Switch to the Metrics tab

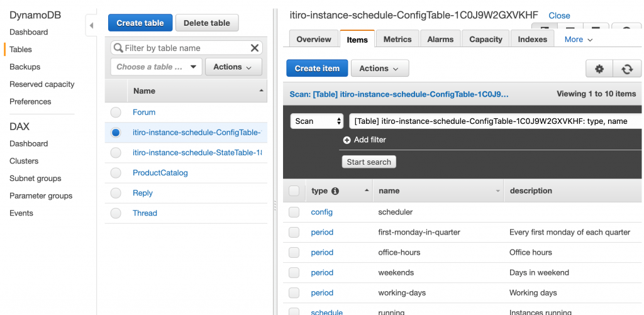pyautogui.click(x=397, y=40)
